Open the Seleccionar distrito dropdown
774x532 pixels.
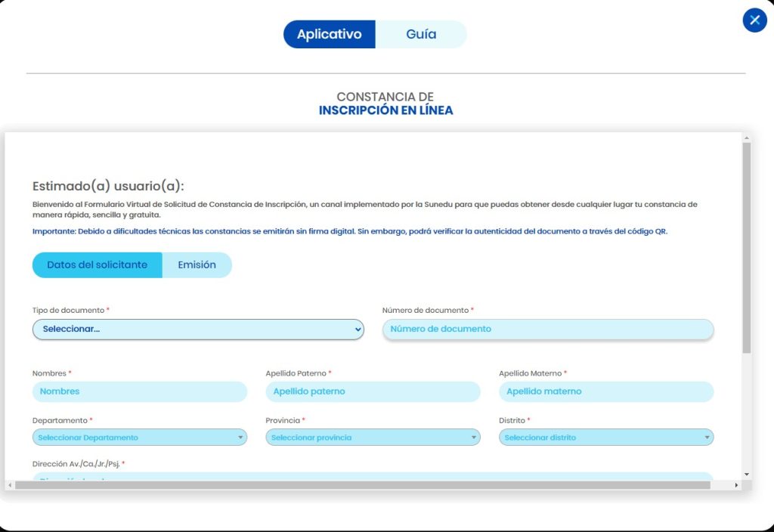[x=605, y=438]
